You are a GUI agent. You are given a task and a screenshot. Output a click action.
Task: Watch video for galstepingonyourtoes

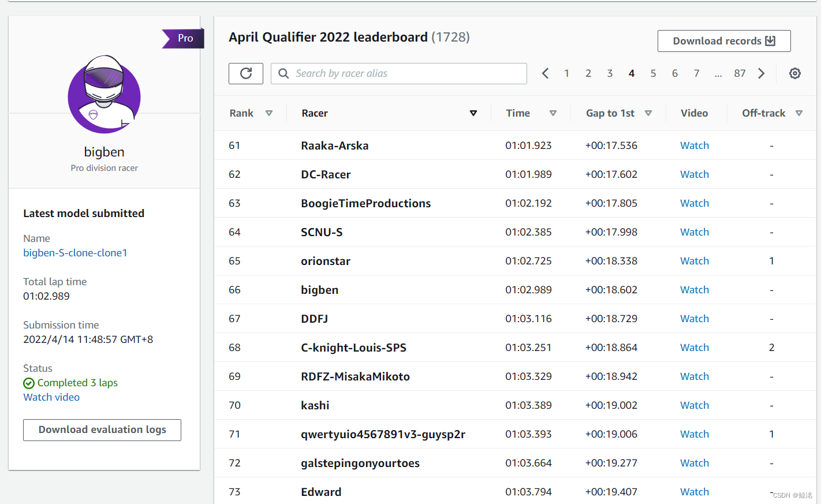(695, 463)
